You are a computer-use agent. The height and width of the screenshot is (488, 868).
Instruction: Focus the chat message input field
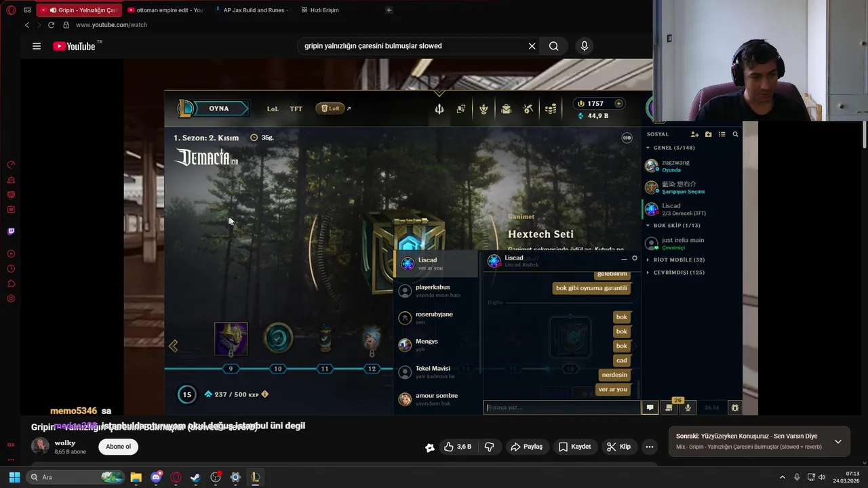[x=561, y=407]
